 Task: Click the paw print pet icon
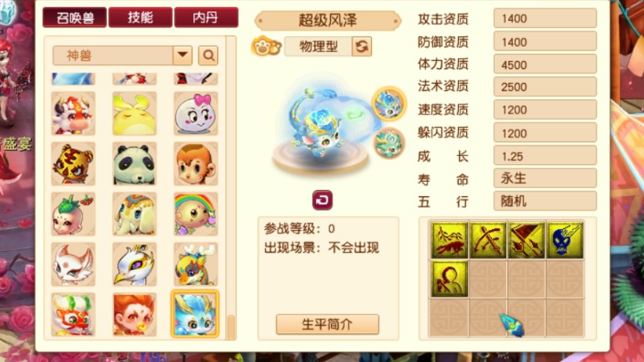(x=266, y=47)
